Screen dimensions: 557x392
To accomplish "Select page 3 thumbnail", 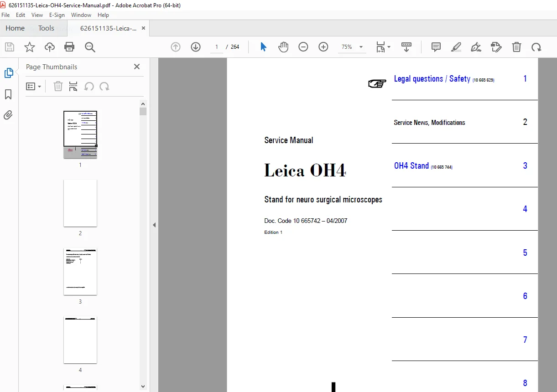I will click(x=80, y=272).
